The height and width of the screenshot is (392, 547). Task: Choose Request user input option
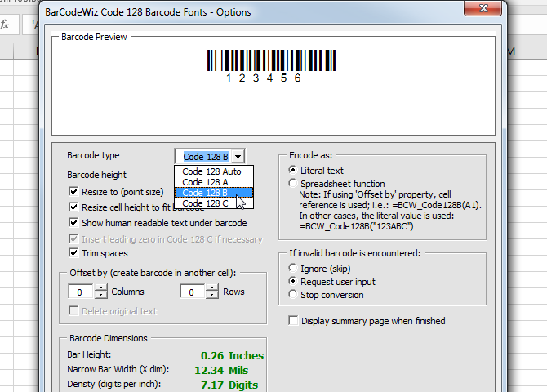click(293, 281)
